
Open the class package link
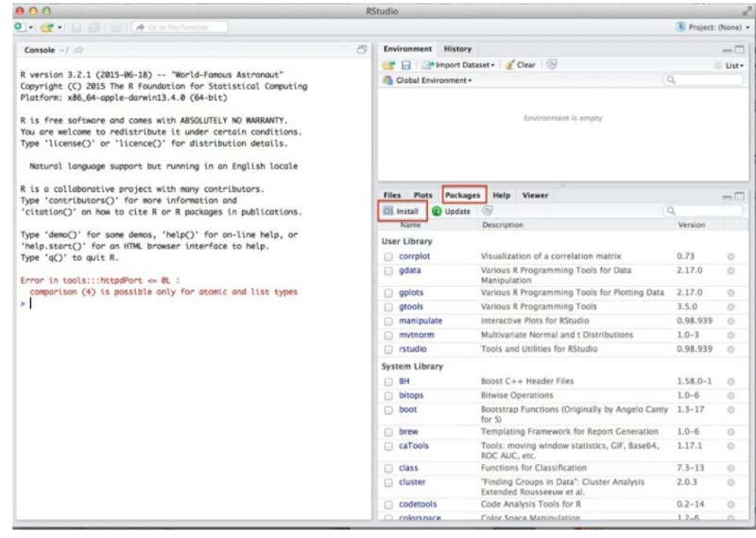point(408,468)
